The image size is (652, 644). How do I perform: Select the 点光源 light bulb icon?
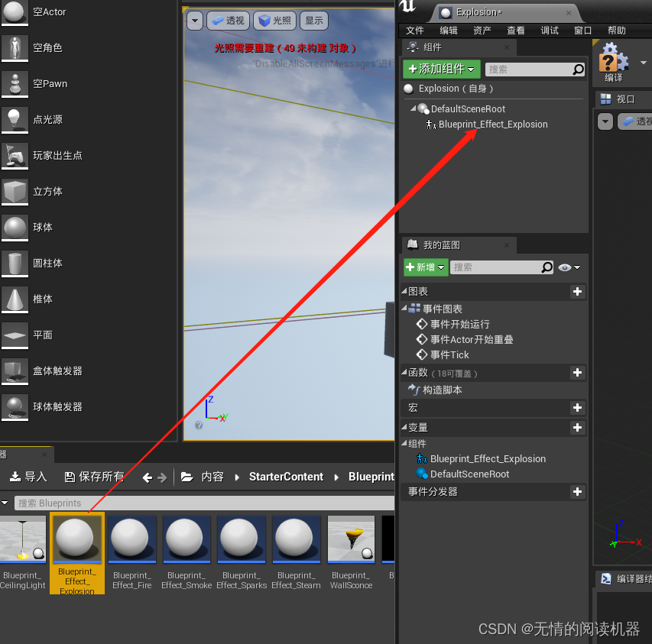point(15,120)
